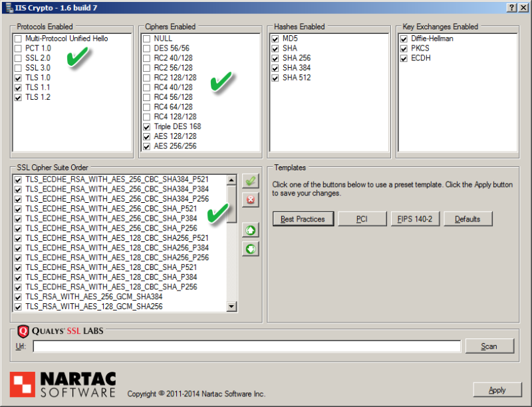Toggle the DES 56/56 cipher checkbox
Viewport: 532px width, 407px height.
146,49
